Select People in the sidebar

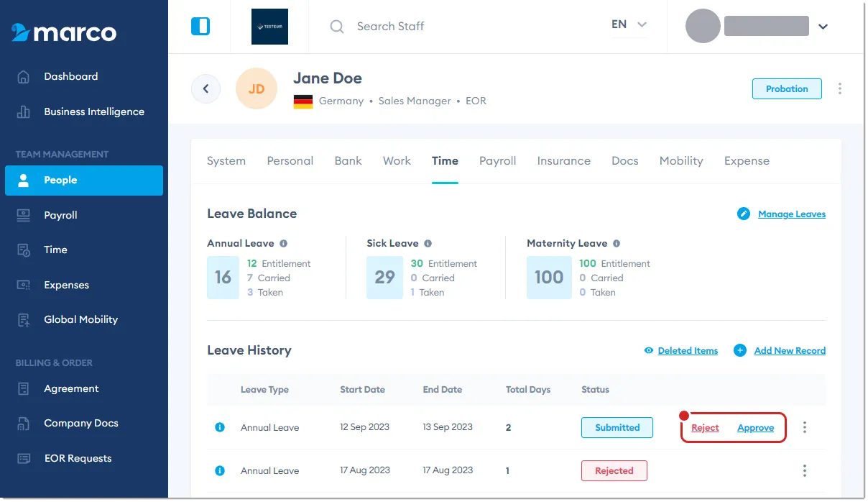coord(84,181)
